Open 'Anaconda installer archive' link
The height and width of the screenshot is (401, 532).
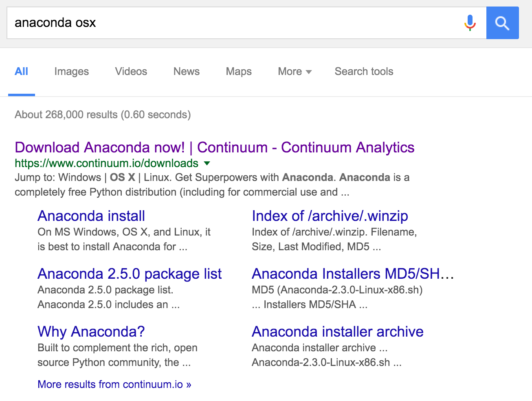(x=338, y=331)
